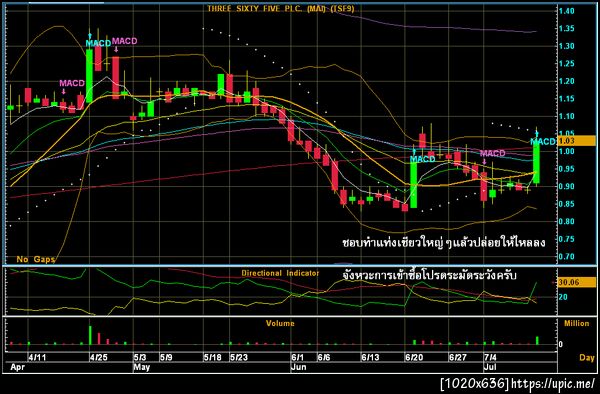Image resolution: width=600 pixels, height=394 pixels.
Task: Click the Thai note starting with จังหวะการเข้าซื้อ
Action: pos(430,275)
